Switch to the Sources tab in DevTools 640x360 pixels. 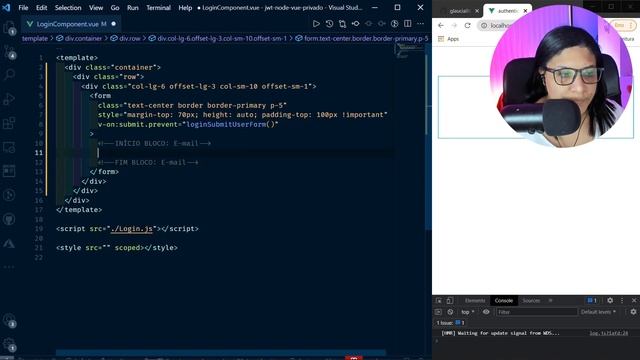(531, 300)
